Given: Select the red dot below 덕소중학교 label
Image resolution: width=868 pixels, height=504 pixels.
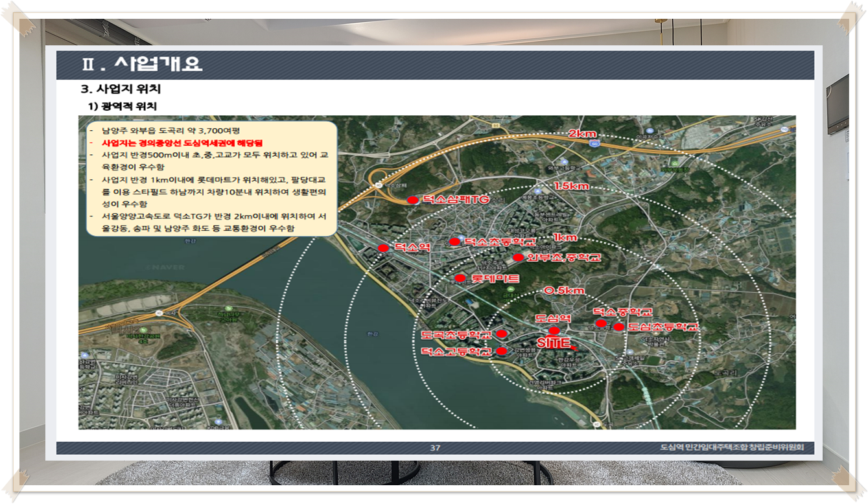Looking at the screenshot, I should click(601, 323).
